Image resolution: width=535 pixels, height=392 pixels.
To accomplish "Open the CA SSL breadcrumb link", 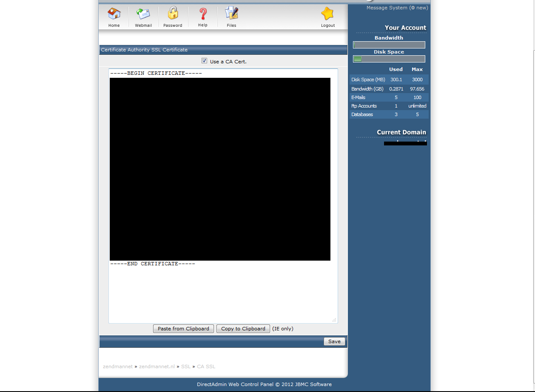I will click(206, 366).
